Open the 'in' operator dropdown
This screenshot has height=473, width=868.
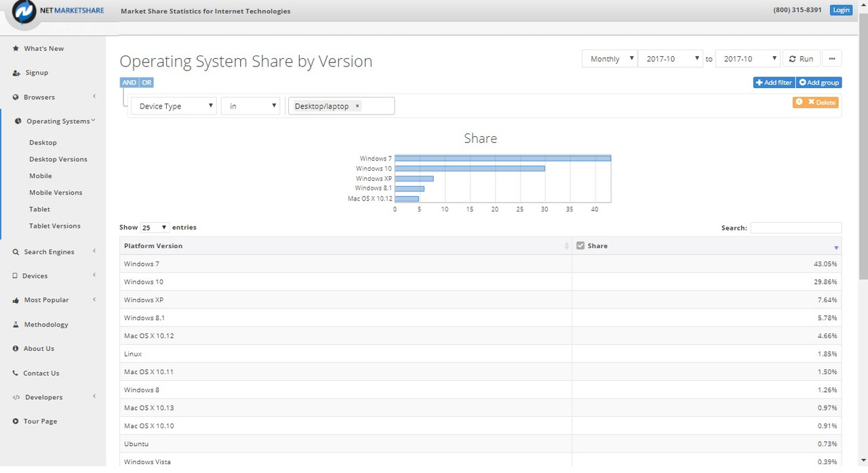pos(250,106)
